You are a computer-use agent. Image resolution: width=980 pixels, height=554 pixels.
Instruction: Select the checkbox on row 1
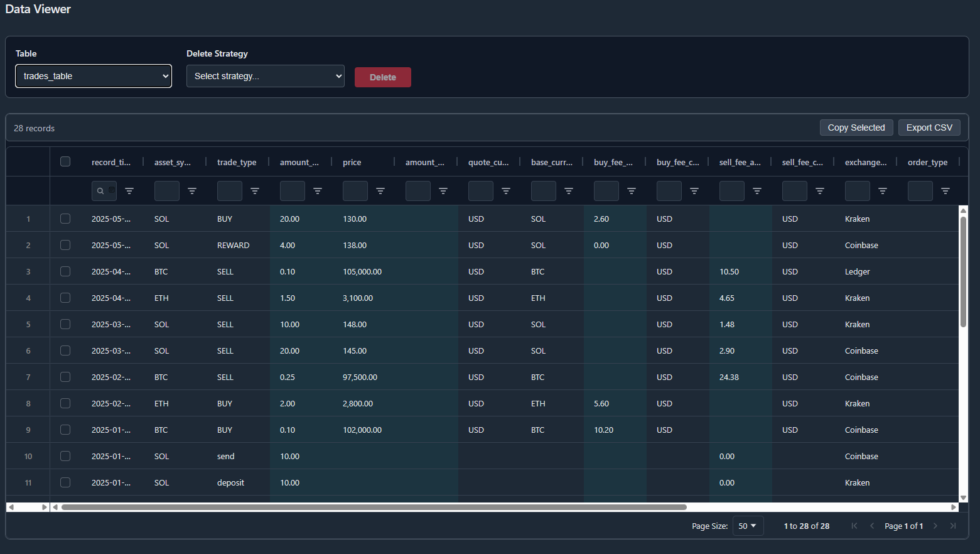[x=65, y=219]
